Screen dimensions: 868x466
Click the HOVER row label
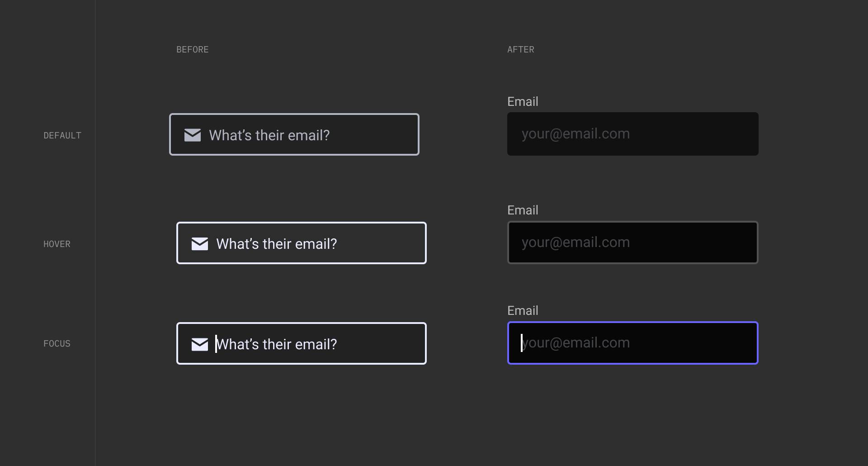pos(57,244)
